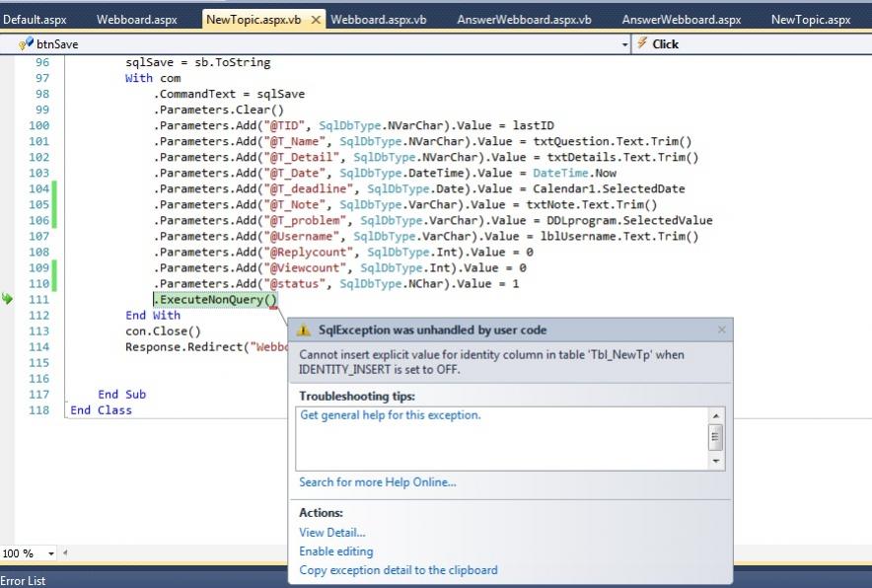Expand the btnSave object dropdown arrow

[624, 44]
